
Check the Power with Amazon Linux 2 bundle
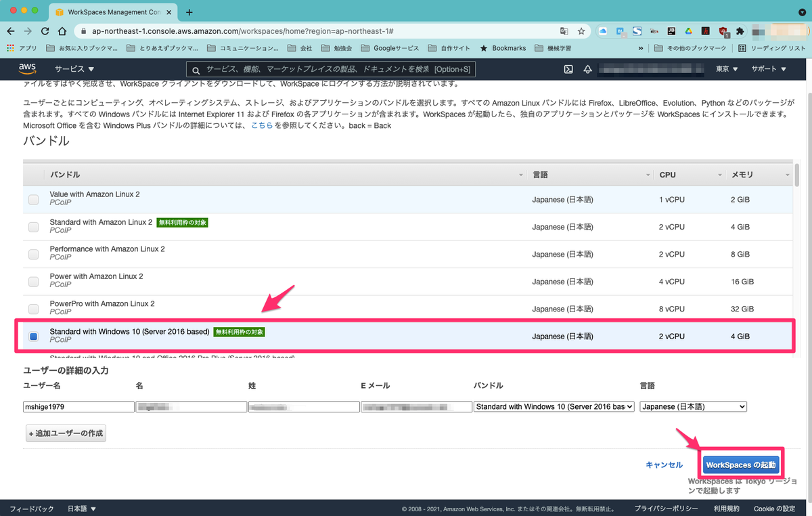pos(33,282)
